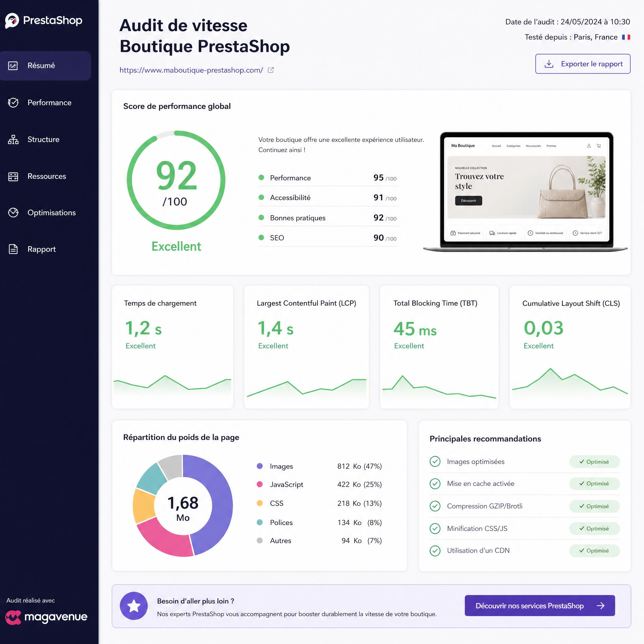
Task: Click Optimisé badge for Images optimisées
Action: click(x=594, y=462)
